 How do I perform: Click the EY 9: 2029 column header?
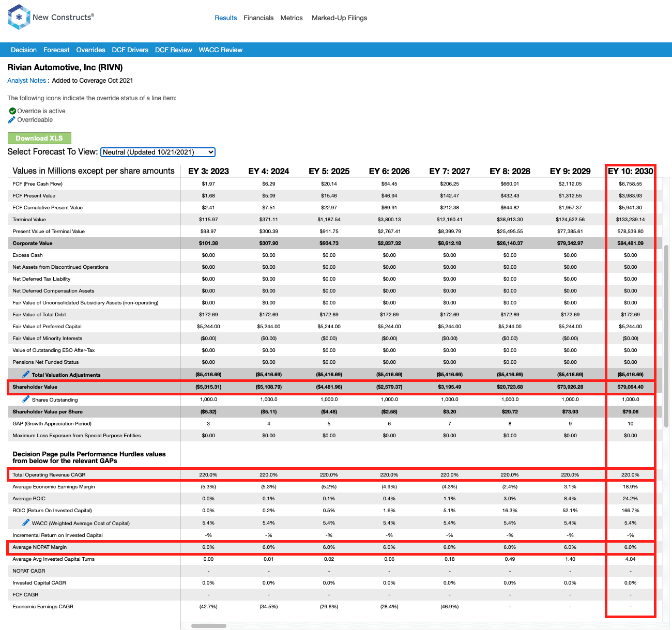tap(570, 171)
